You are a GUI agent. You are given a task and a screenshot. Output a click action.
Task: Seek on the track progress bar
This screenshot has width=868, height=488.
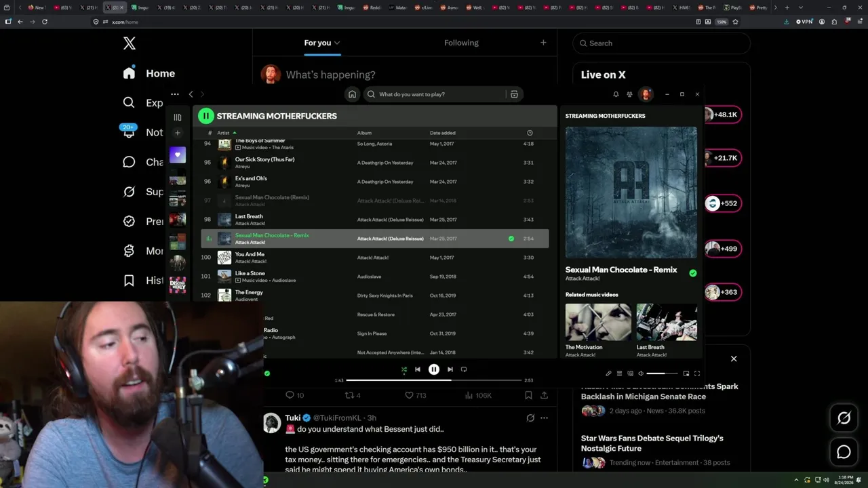[x=434, y=380]
